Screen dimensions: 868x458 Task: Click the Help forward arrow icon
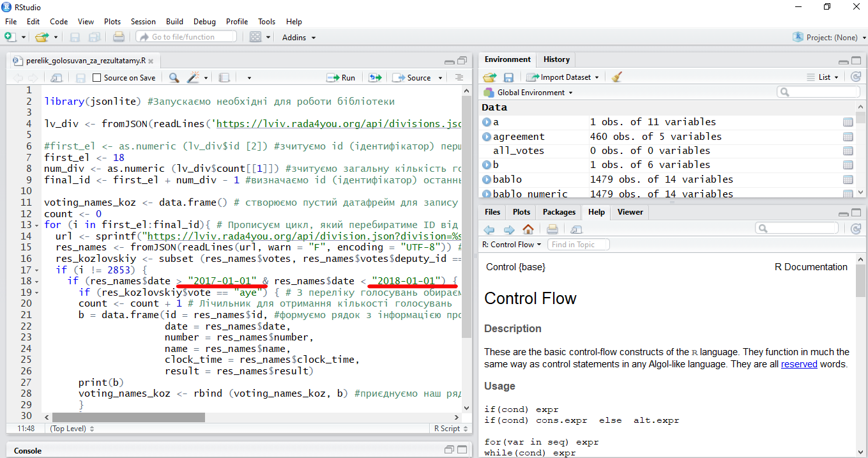[509, 229]
